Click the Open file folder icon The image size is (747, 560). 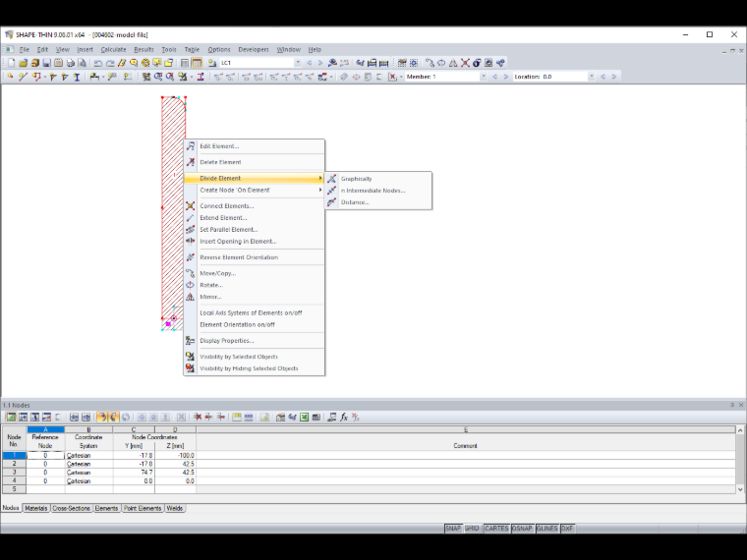tap(23, 63)
